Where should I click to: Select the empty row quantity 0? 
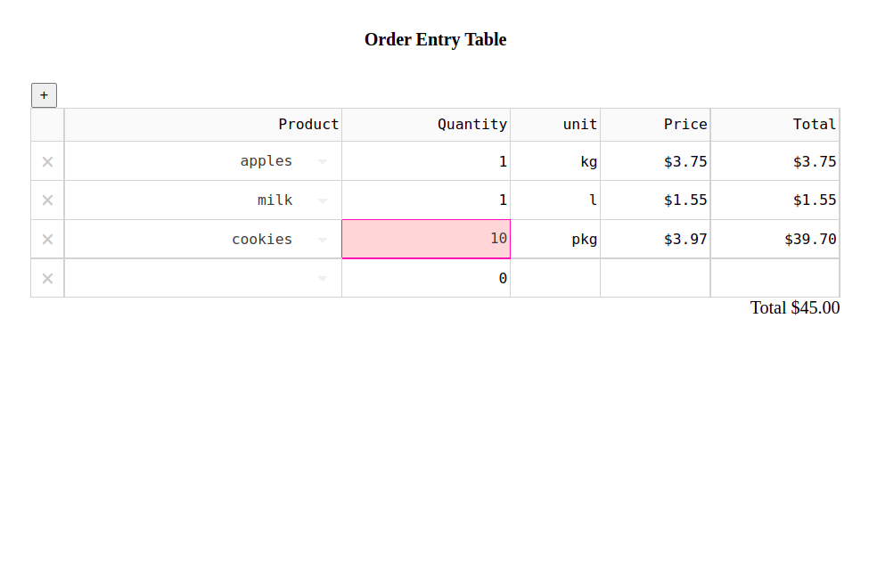426,278
